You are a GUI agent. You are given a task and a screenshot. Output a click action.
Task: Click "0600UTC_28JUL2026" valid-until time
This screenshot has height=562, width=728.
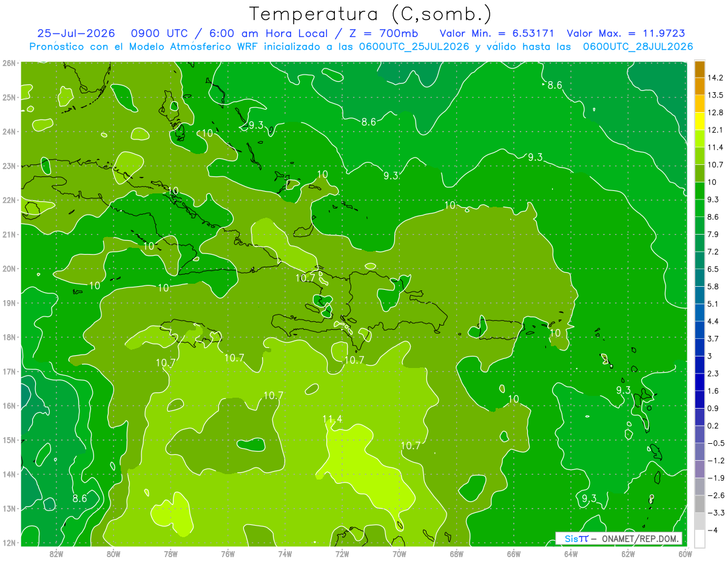pos(638,47)
